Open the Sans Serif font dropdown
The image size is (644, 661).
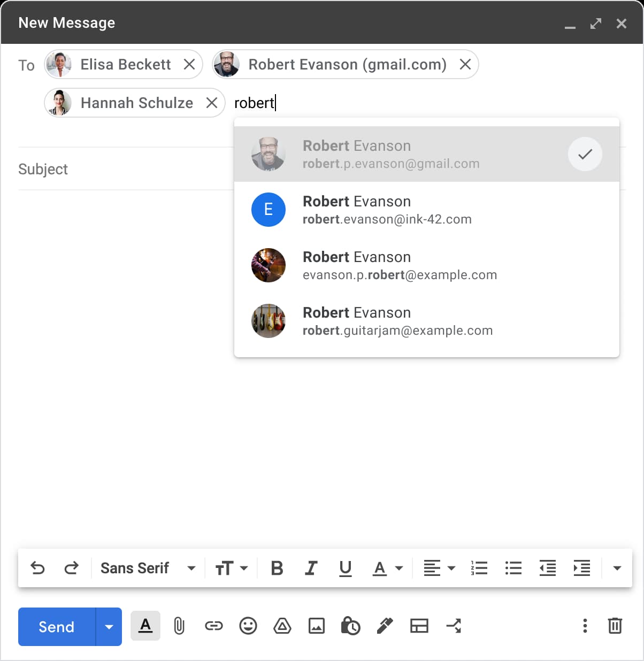(147, 568)
